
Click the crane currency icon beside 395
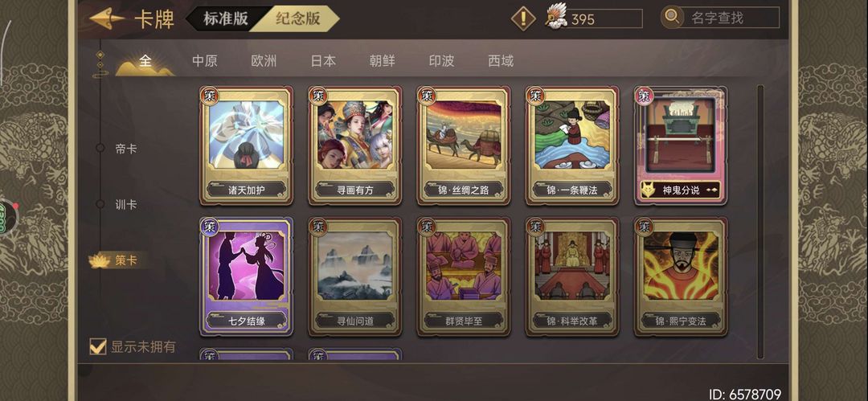pyautogui.click(x=555, y=17)
